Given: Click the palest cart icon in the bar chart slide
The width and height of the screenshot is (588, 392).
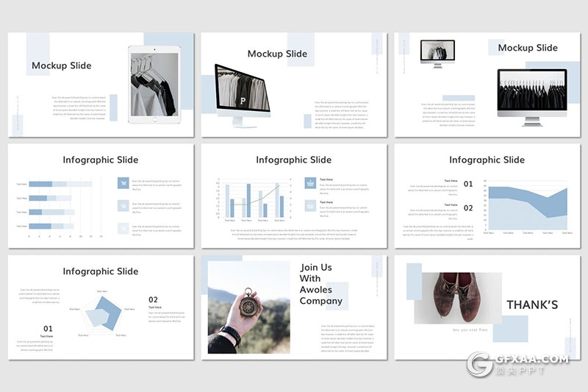Looking at the screenshot, I should tap(123, 228).
